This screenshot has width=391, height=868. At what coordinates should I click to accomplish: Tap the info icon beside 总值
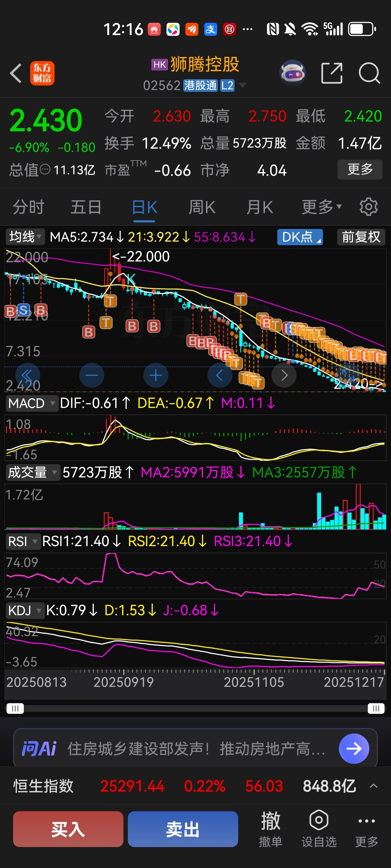coord(45,169)
